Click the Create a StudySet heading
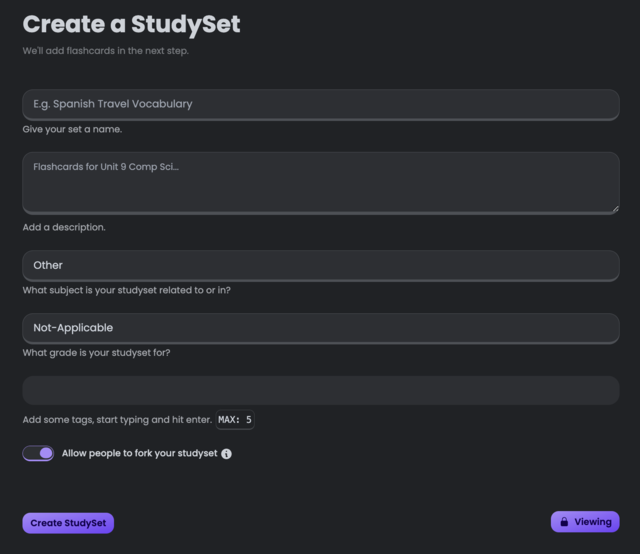 [x=131, y=24]
